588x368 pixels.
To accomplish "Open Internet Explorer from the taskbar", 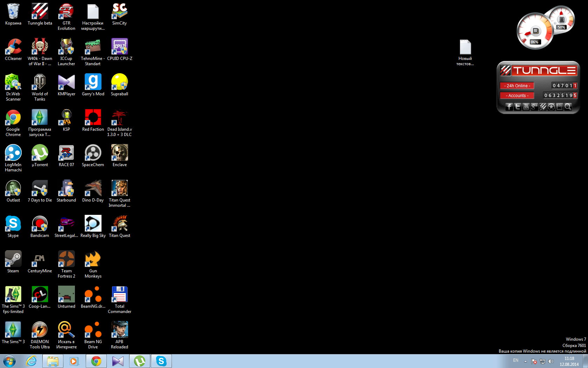I will click(x=31, y=361).
